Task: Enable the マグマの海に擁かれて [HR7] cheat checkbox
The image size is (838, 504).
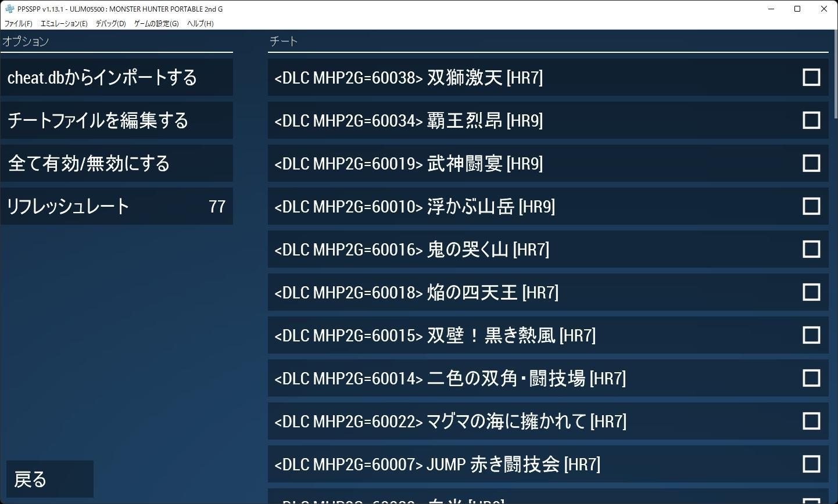Action: 811,421
